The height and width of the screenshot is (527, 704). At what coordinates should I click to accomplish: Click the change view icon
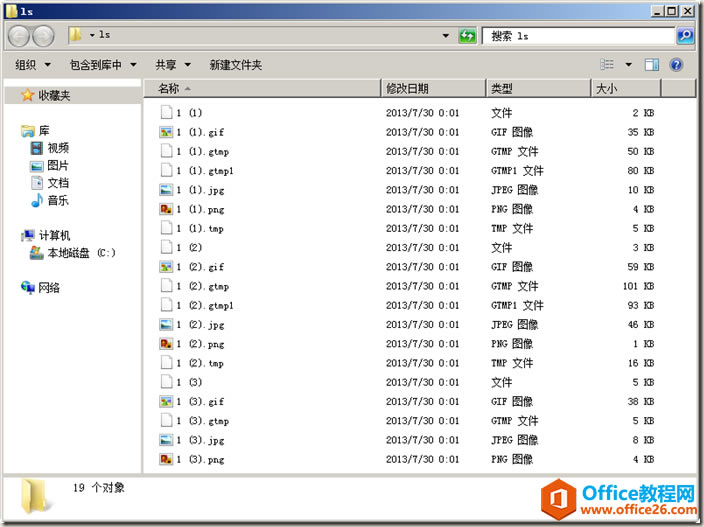606,65
